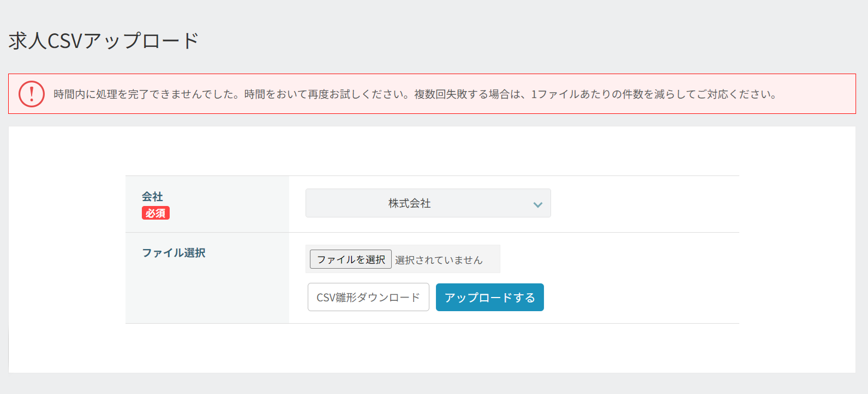Click the blank white panel below the form

431,349
